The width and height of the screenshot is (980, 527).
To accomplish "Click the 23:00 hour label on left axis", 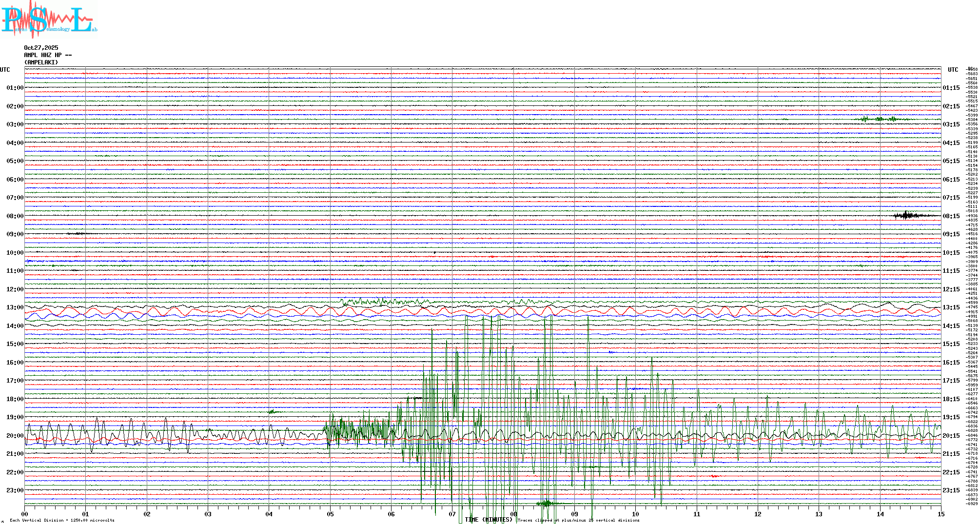I will point(15,490).
